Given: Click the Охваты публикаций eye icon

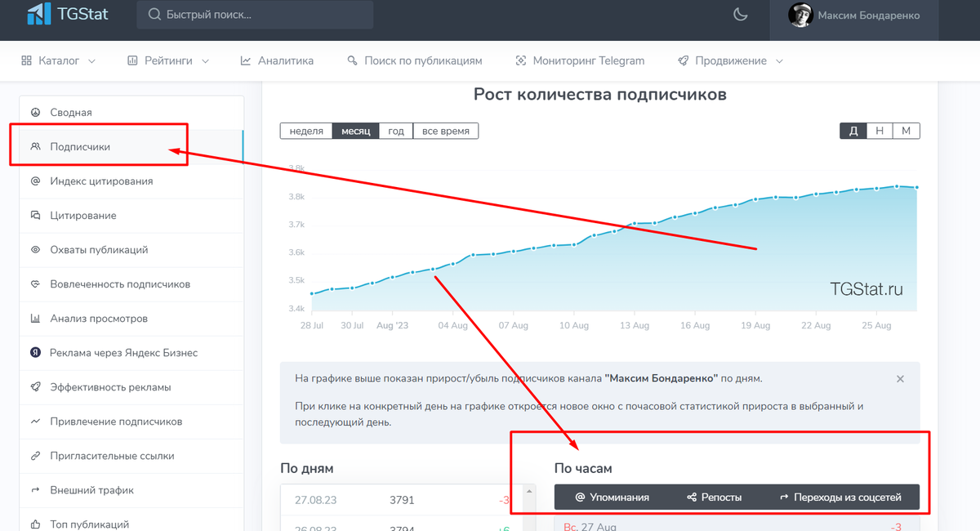Looking at the screenshot, I should click(35, 250).
